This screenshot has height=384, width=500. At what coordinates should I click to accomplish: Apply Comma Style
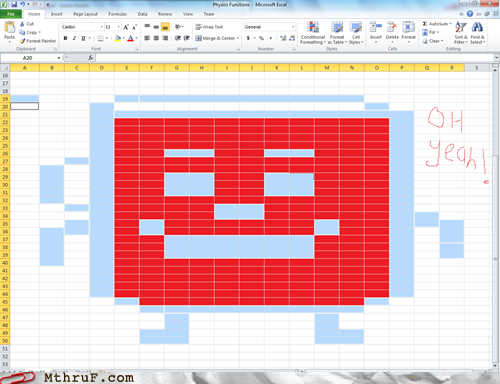271,38
